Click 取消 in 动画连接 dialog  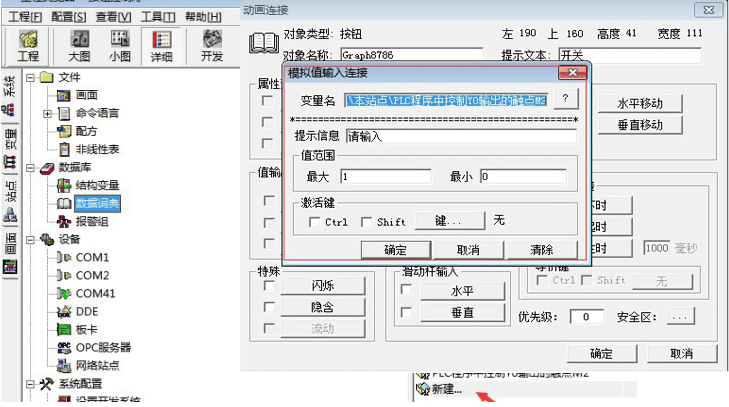[682, 354]
